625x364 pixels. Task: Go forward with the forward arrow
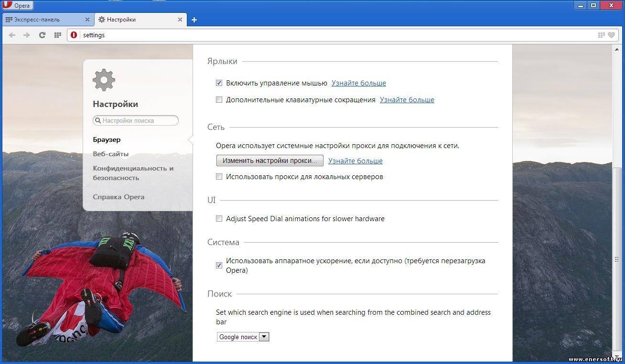pos(27,35)
